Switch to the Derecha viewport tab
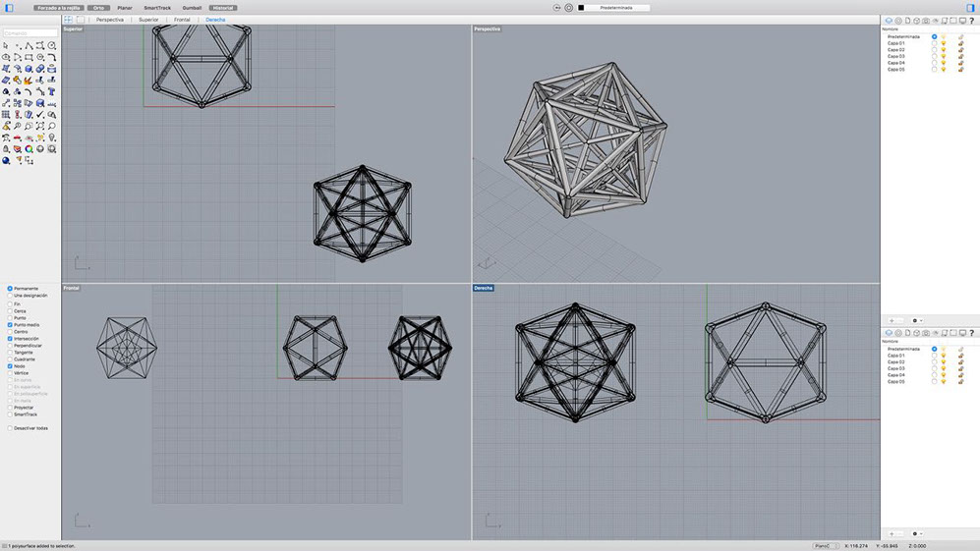 pos(215,20)
